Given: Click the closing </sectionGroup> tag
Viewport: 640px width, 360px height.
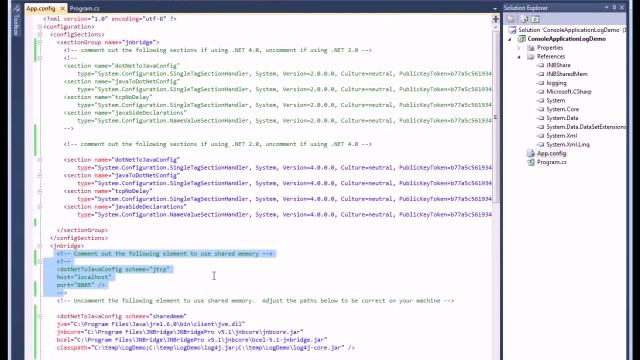Looking at the screenshot, I should [x=82, y=230].
